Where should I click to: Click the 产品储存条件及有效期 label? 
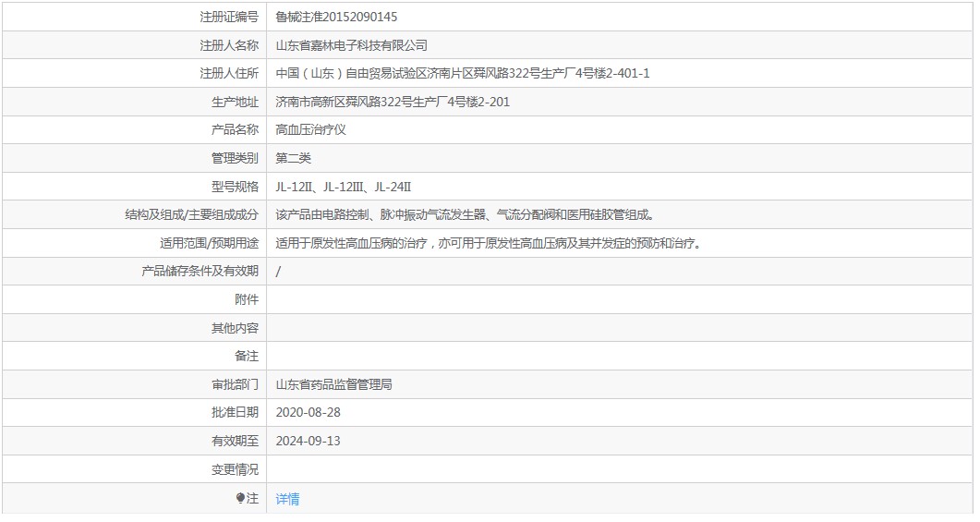200,272
